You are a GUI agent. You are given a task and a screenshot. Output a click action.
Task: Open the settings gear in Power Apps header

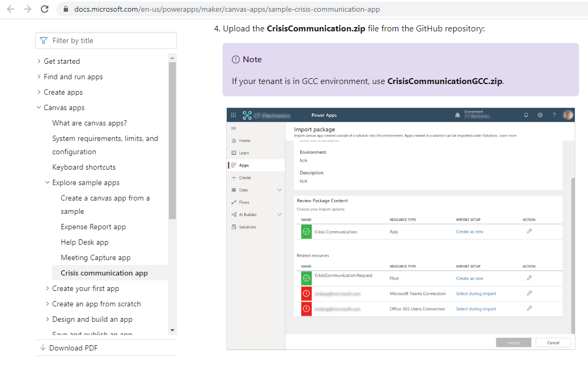(x=540, y=114)
